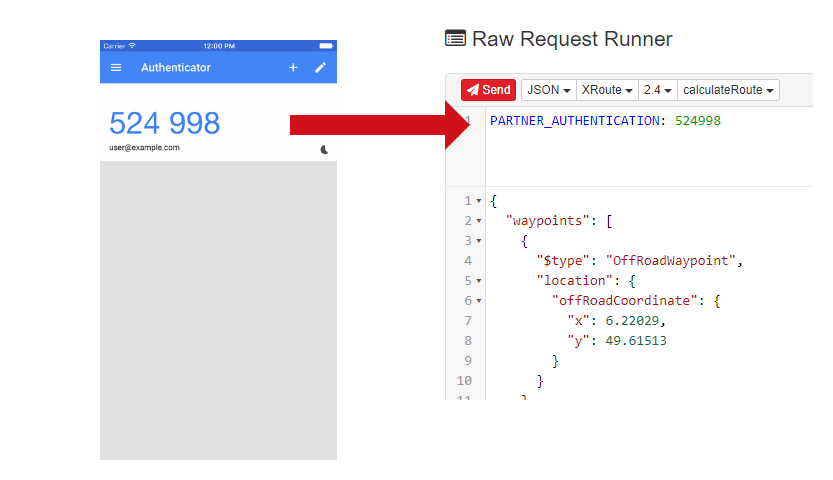This screenshot has width=833, height=480.
Task: Collapse the root JSON object on line 1
Action: (479, 201)
